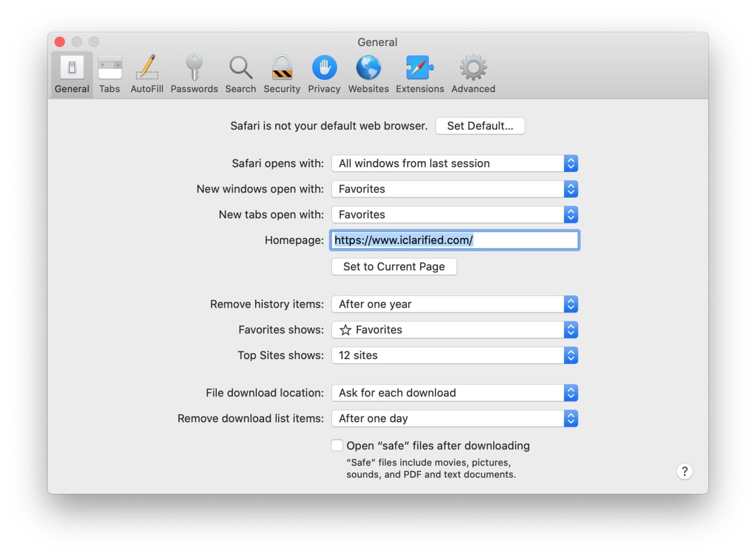Select the General preferences tab
Image resolution: width=756 pixels, height=557 pixels.
(x=72, y=74)
